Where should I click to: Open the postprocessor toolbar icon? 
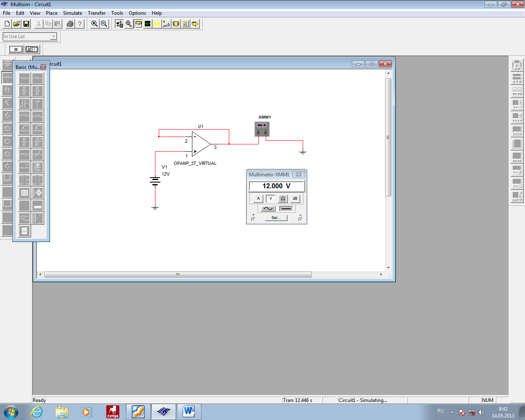167,24
